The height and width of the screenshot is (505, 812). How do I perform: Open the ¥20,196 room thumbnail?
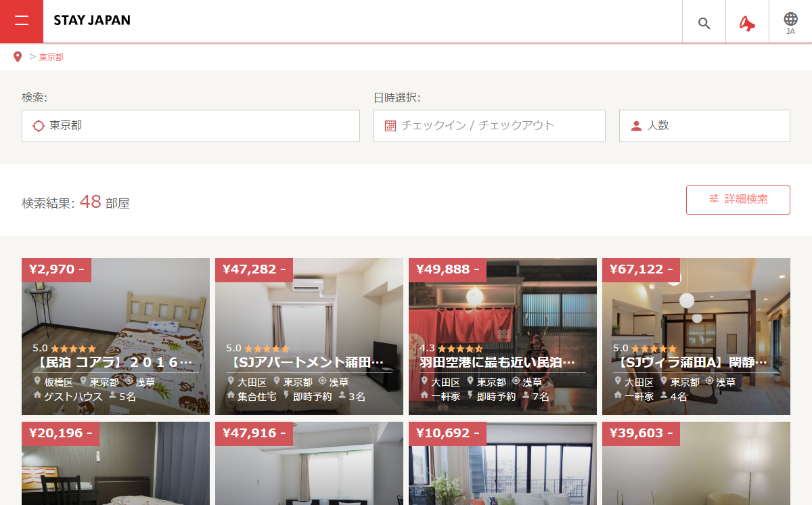click(x=116, y=464)
